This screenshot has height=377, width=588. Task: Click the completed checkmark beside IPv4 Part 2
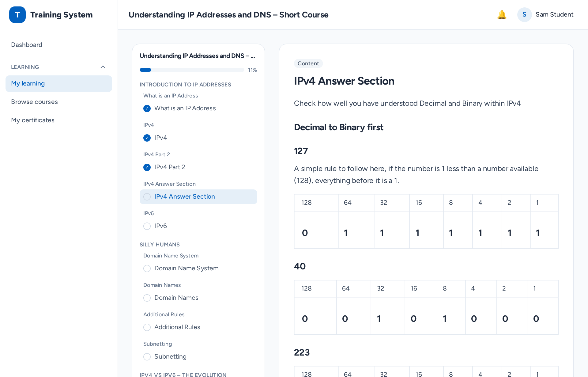(147, 167)
